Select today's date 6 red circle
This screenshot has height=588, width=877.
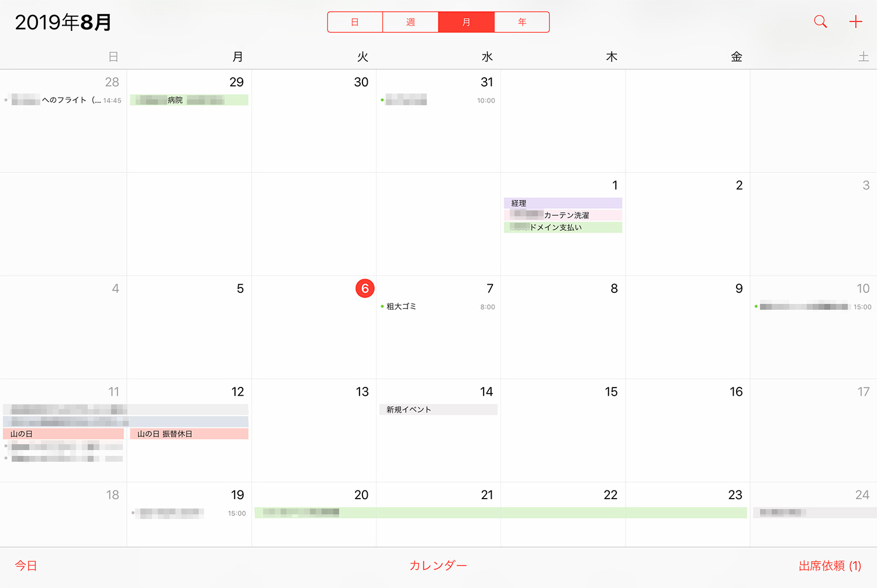click(x=365, y=288)
